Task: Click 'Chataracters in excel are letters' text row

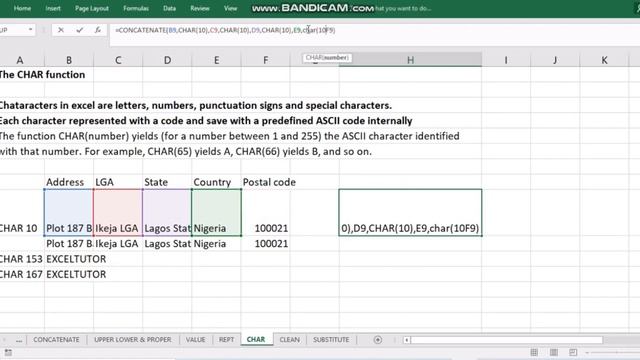Action: [196, 105]
